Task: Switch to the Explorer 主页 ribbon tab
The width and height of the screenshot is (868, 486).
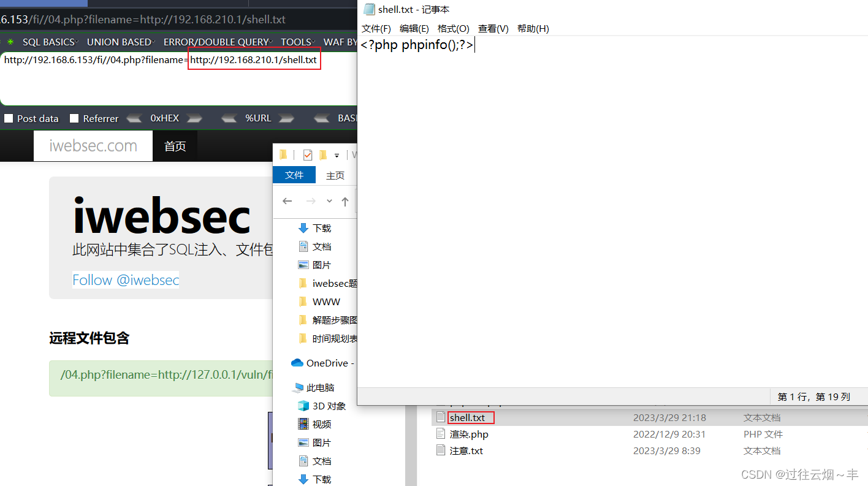Action: coord(335,175)
